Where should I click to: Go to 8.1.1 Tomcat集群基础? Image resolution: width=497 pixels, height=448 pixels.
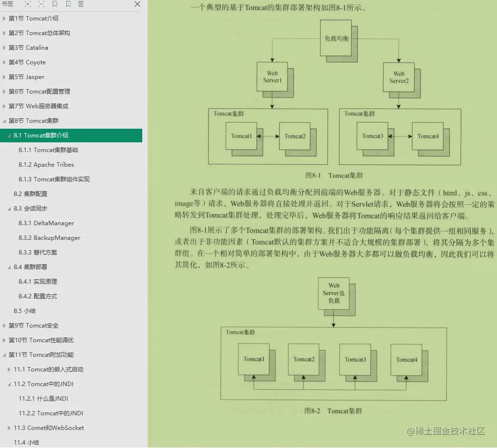48,150
